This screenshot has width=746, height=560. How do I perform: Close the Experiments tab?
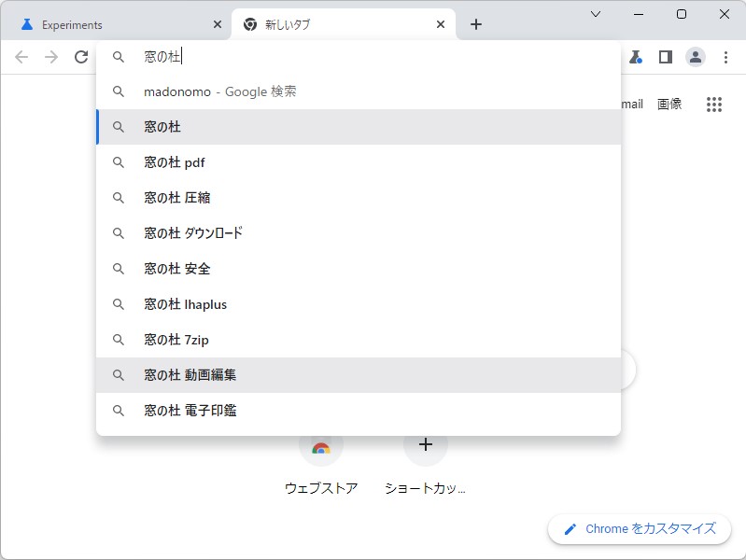tap(218, 24)
